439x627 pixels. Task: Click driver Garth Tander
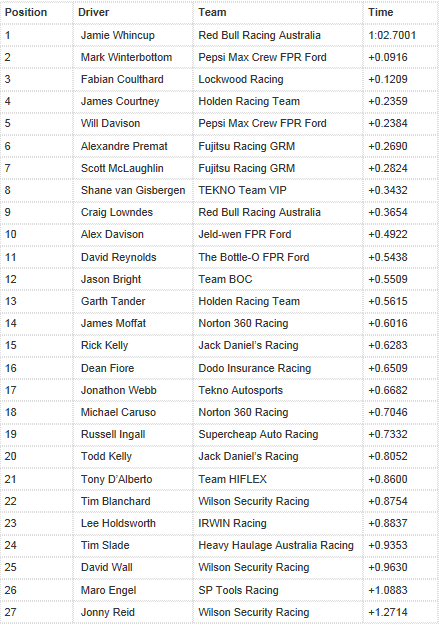pos(113,301)
